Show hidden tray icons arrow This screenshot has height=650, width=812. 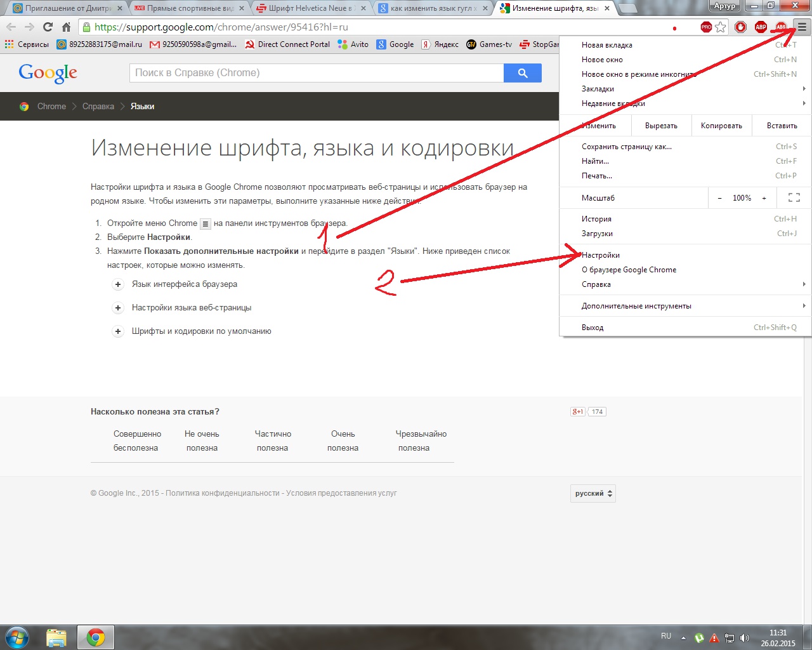pos(683,638)
